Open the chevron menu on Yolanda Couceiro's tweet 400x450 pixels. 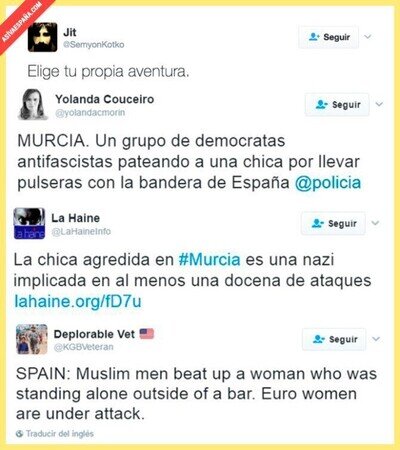(x=379, y=105)
